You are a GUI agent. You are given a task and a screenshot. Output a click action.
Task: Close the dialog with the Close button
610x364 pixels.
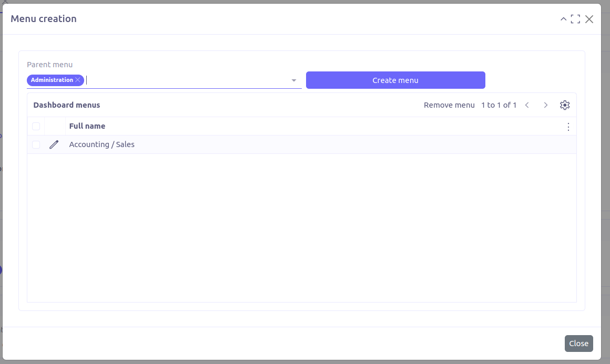pos(578,343)
